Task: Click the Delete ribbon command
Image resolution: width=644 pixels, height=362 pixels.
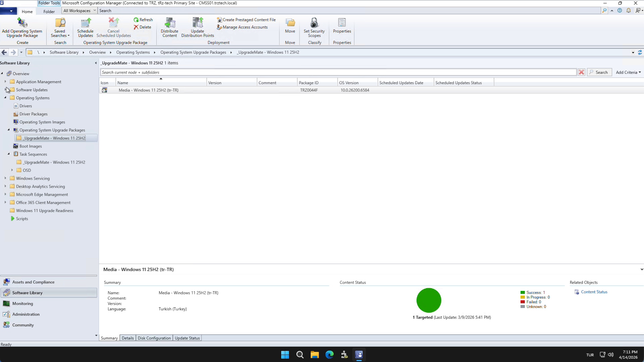Action: (x=143, y=27)
